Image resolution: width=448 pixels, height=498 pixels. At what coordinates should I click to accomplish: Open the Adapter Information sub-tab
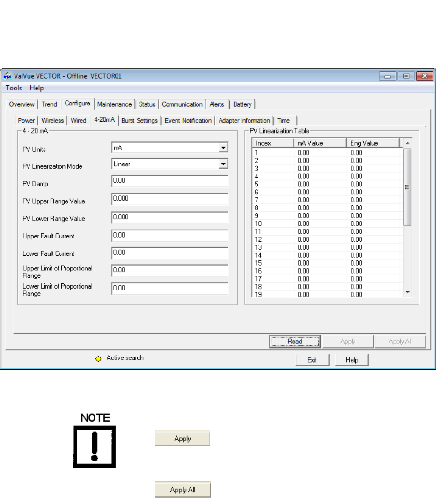[244, 121]
